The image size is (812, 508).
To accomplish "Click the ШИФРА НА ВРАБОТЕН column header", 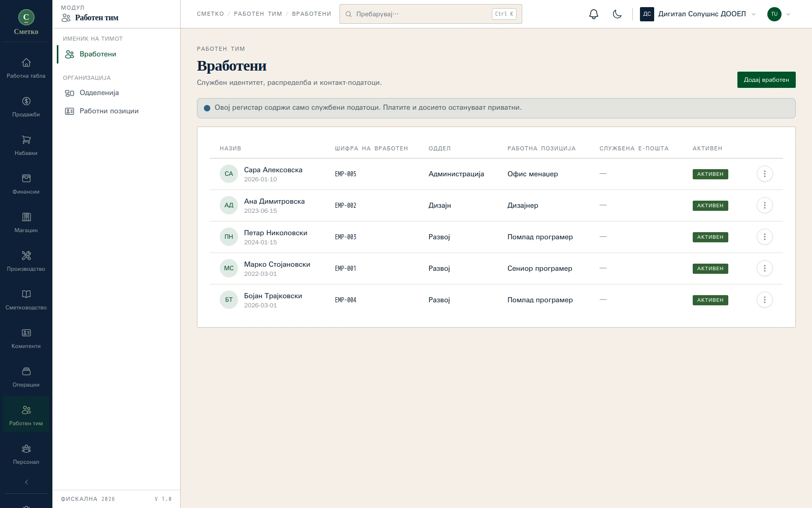I will (371, 148).
